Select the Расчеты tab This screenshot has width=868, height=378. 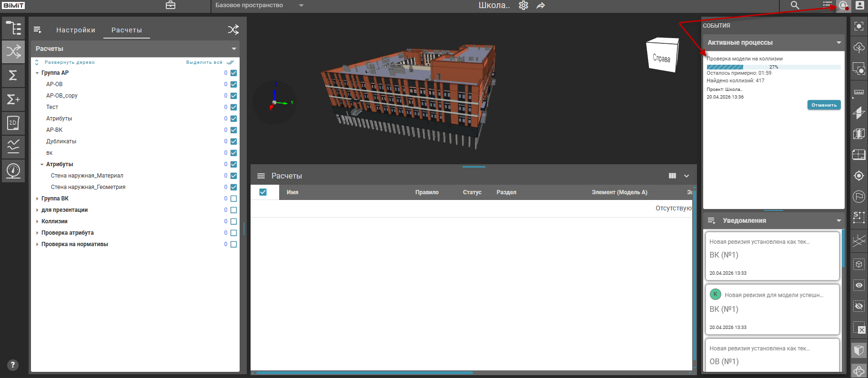(127, 30)
